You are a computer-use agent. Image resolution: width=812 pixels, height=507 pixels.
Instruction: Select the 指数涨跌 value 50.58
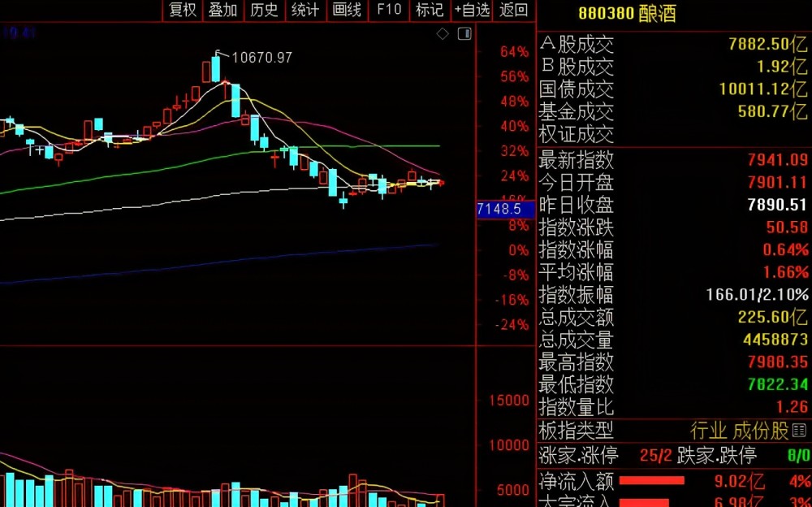(787, 227)
